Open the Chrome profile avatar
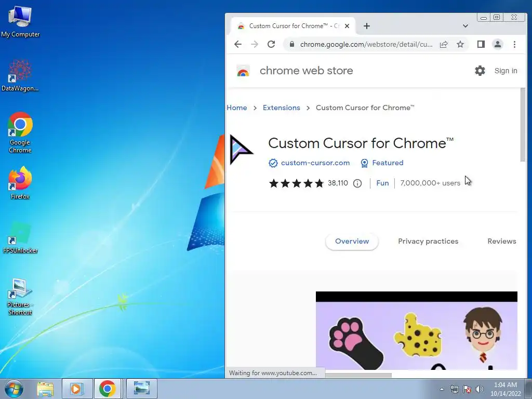Image resolution: width=532 pixels, height=399 pixels. pyautogui.click(x=498, y=44)
